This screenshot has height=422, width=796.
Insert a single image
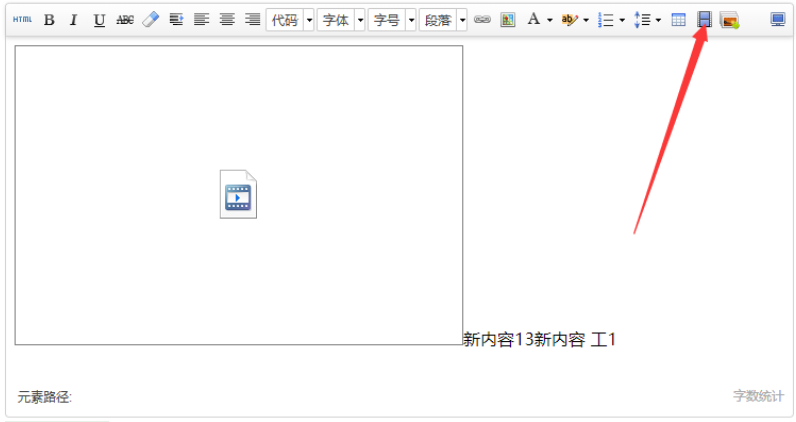508,20
